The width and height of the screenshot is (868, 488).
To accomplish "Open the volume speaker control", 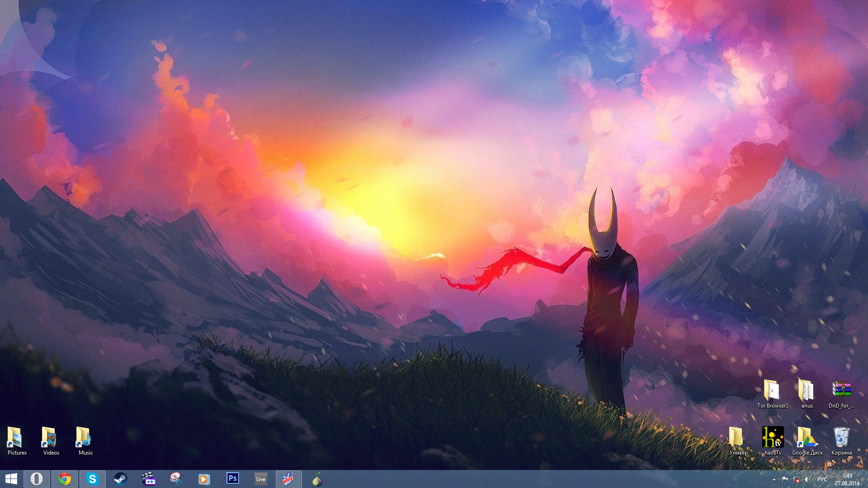I will (x=807, y=479).
